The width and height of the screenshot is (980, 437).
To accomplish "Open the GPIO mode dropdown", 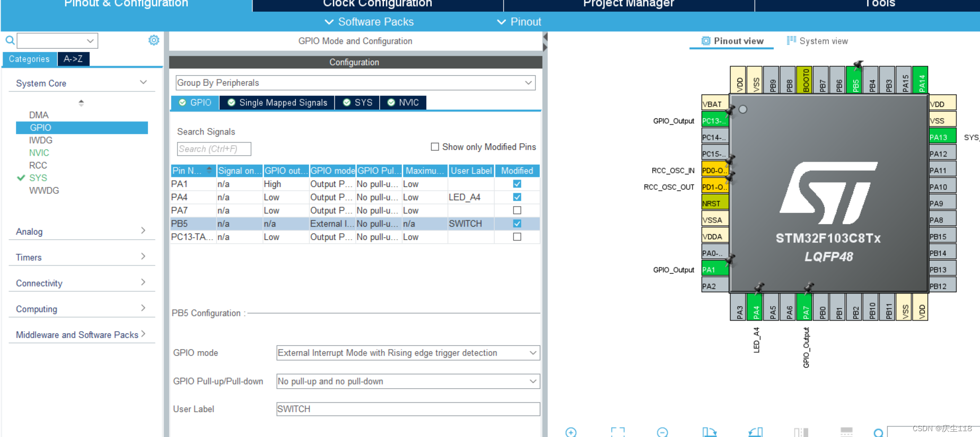I will click(408, 353).
